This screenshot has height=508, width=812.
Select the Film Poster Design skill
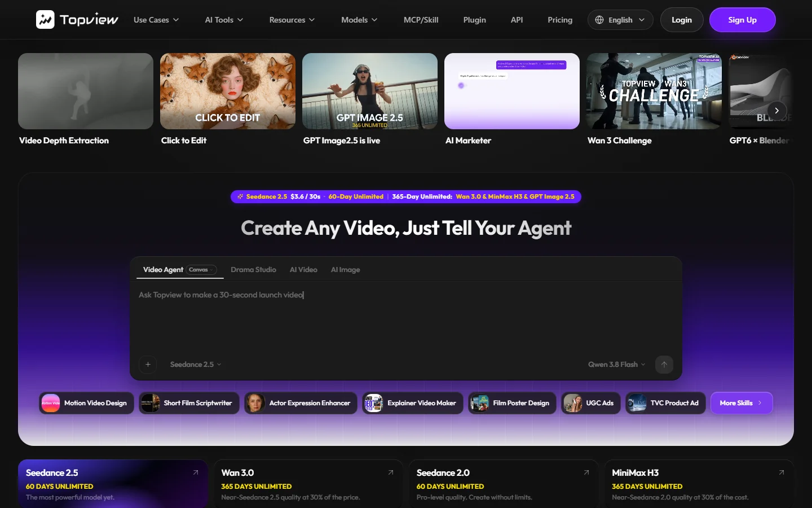(x=512, y=403)
